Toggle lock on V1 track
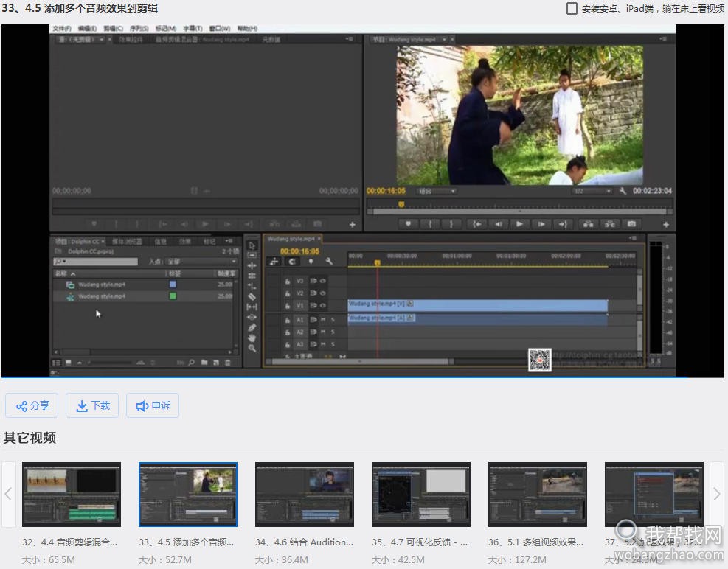The width and height of the screenshot is (728, 569). (288, 305)
